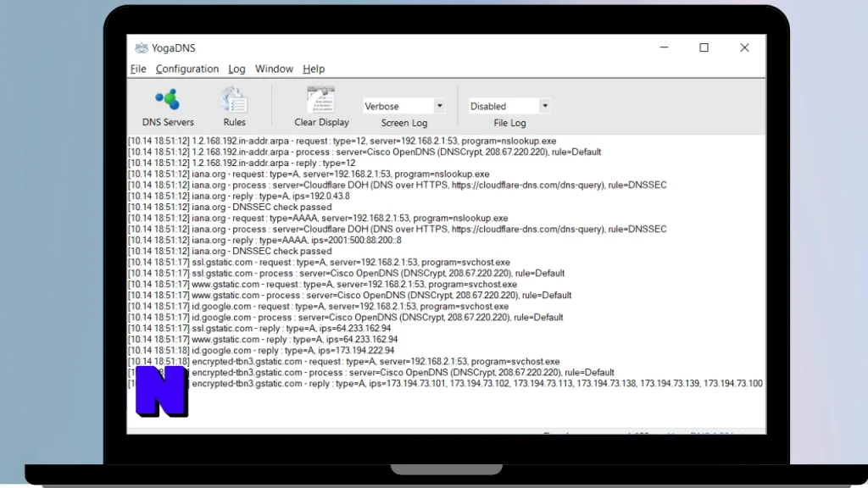Image resolution: width=868 pixels, height=488 pixels.
Task: Select iana.org request type=AAAA log line
Action: pyautogui.click(x=318, y=218)
